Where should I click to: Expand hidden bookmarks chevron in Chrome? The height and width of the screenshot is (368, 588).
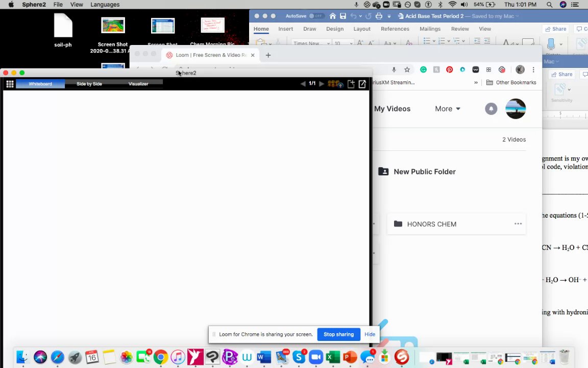click(x=476, y=83)
